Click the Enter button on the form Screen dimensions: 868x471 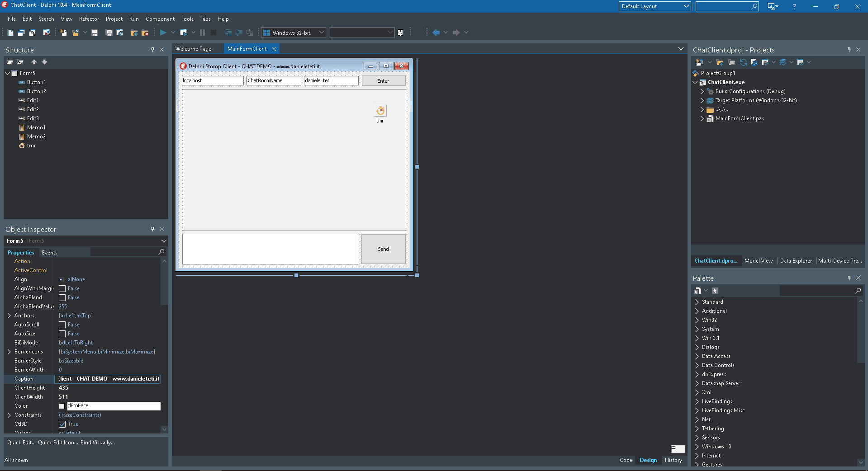pos(383,81)
